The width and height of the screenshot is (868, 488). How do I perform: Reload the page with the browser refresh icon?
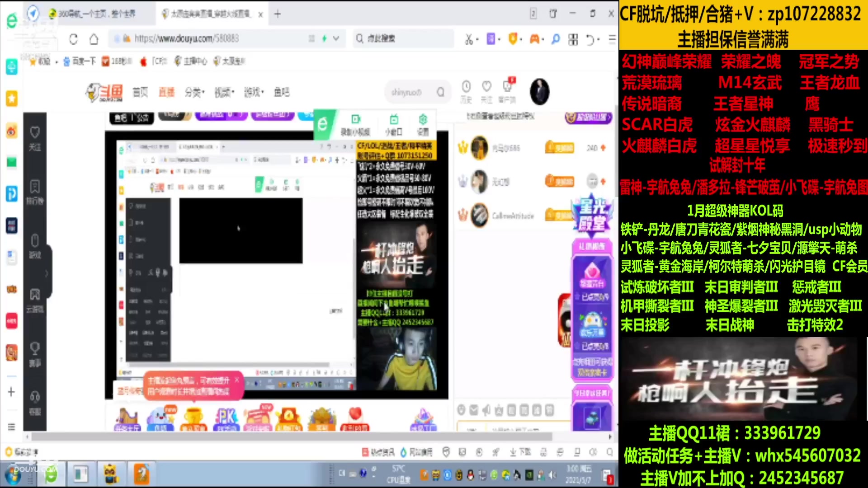point(73,39)
